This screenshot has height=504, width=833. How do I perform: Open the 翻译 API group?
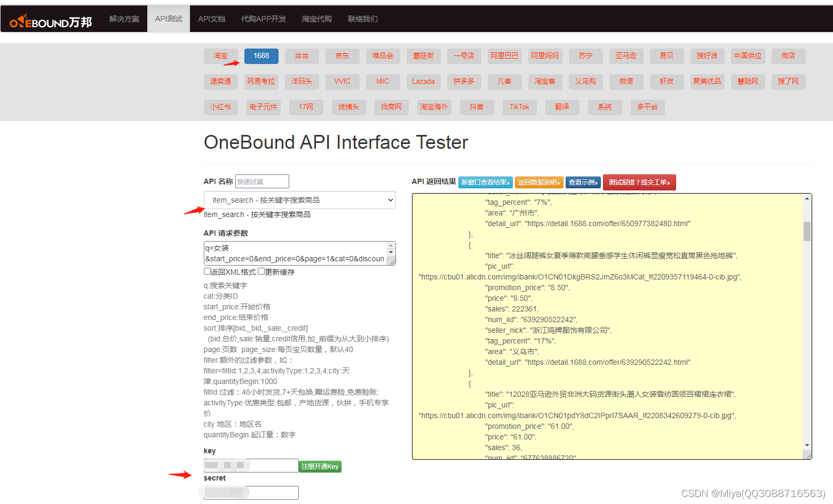click(x=562, y=107)
